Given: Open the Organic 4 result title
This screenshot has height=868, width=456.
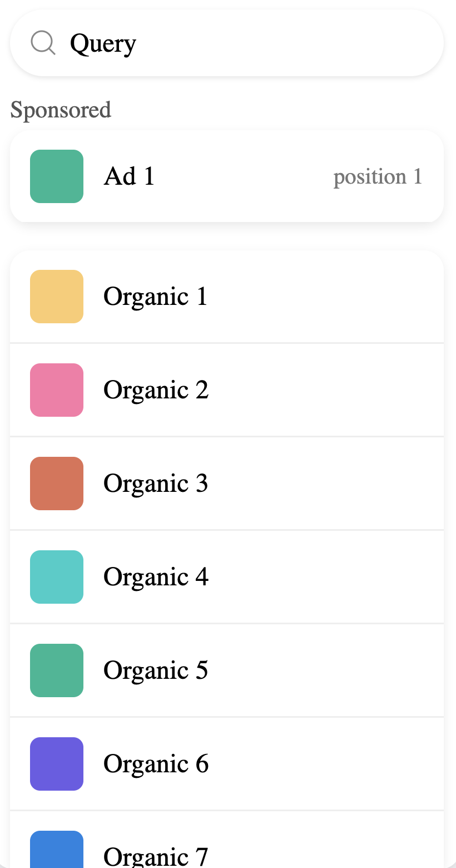Looking at the screenshot, I should pyautogui.click(x=156, y=577).
